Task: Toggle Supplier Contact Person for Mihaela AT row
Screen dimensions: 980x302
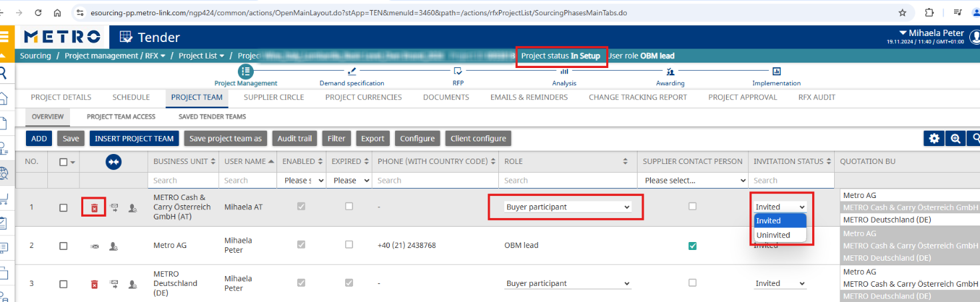Action: 692,207
